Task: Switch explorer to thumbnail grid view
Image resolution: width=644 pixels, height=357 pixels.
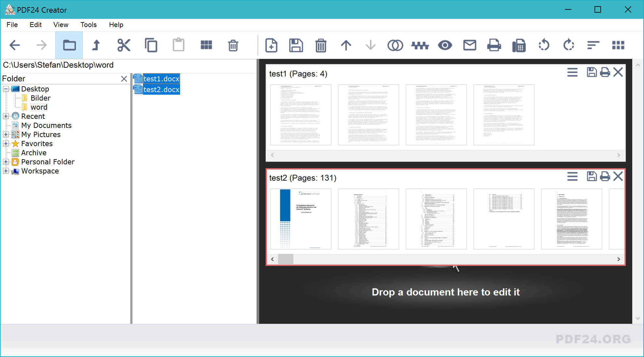Action: 206,45
